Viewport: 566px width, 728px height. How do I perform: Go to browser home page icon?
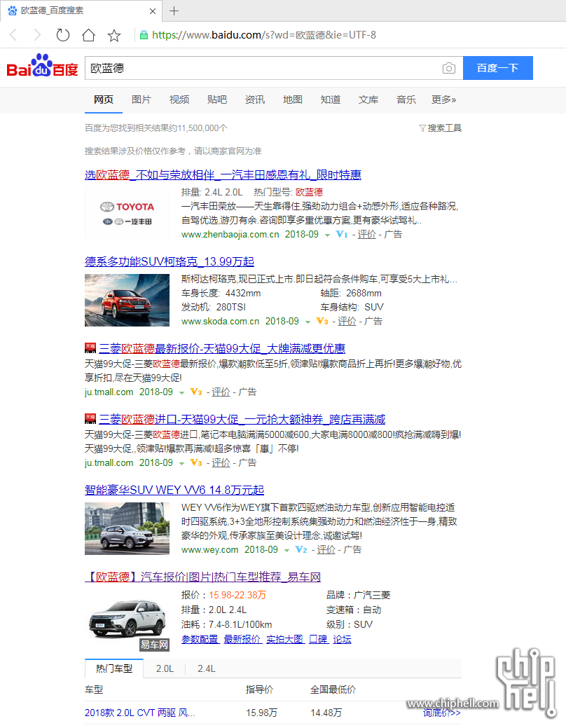(x=88, y=35)
